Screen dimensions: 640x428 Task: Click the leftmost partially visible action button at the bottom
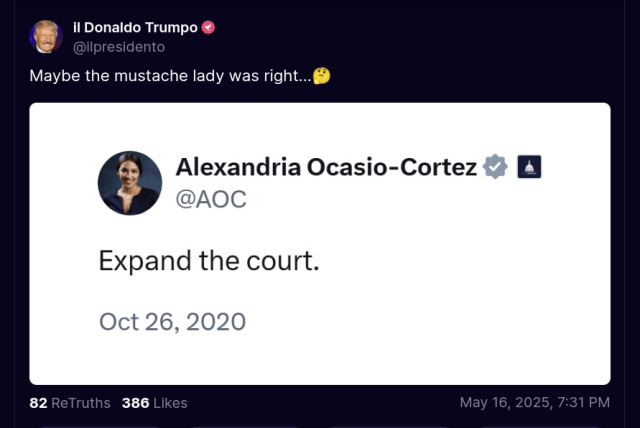[98, 426]
